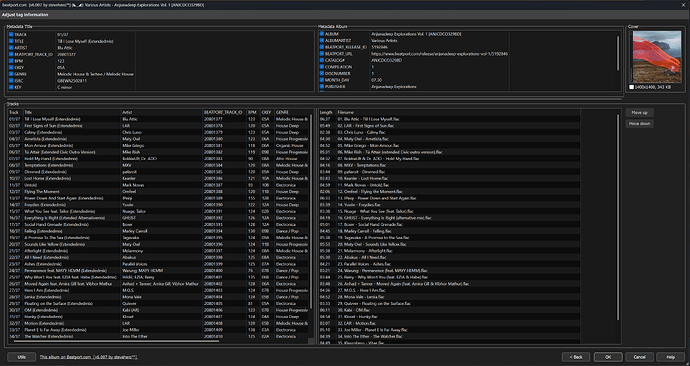Edit the ALBUM value Anjunadeep Explorations Vol. 1
The height and width of the screenshot is (366, 690).
coord(439,34)
